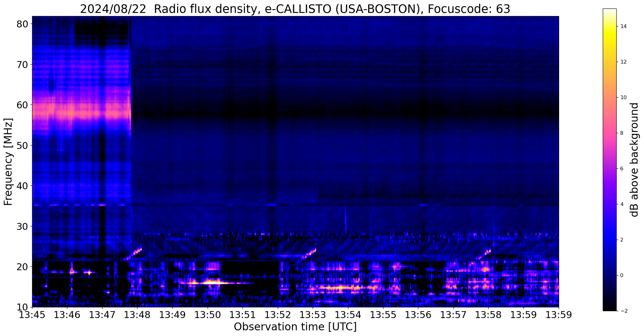Click the colorbar tick label 10

point(623,98)
